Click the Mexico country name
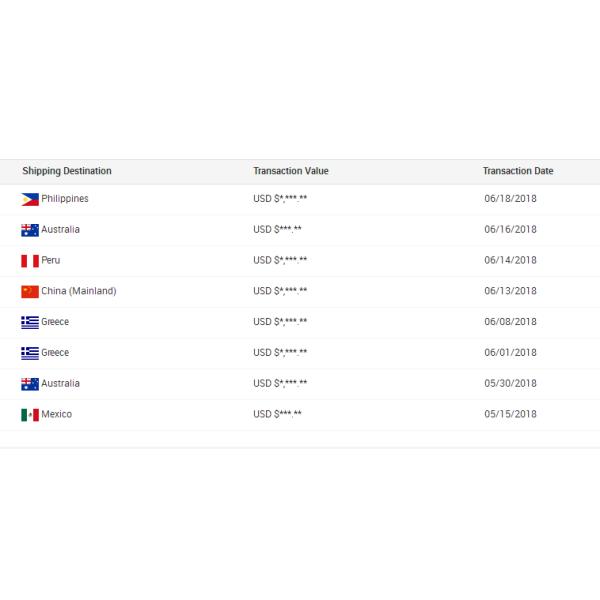 pyautogui.click(x=57, y=414)
